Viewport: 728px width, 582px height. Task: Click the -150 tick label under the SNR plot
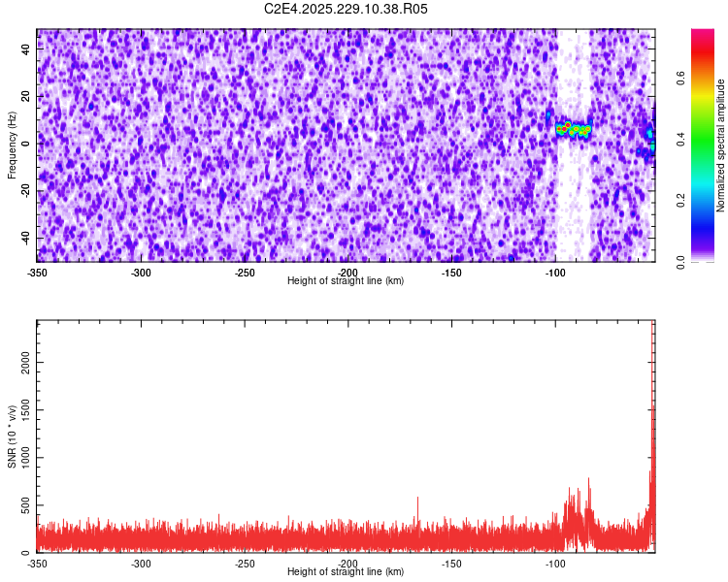(451, 564)
